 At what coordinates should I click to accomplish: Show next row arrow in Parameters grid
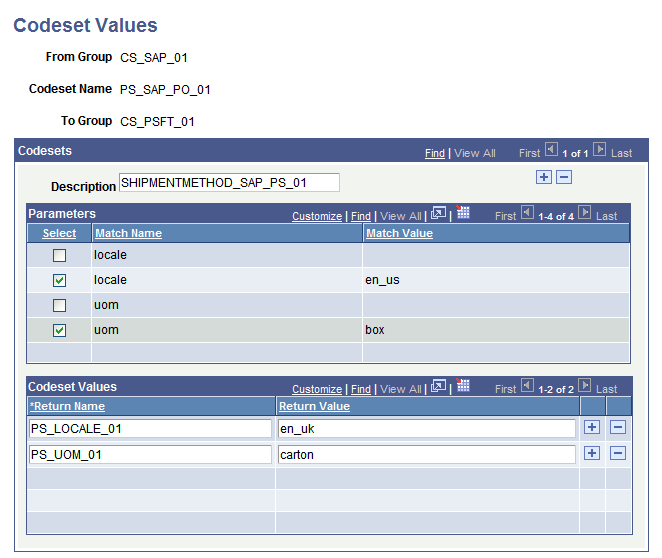coord(584,212)
